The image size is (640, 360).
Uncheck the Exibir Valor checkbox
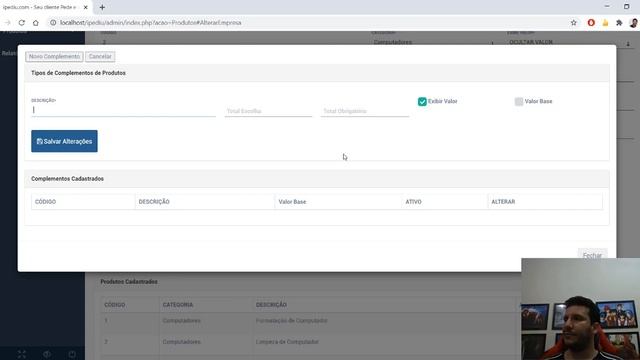point(422,102)
